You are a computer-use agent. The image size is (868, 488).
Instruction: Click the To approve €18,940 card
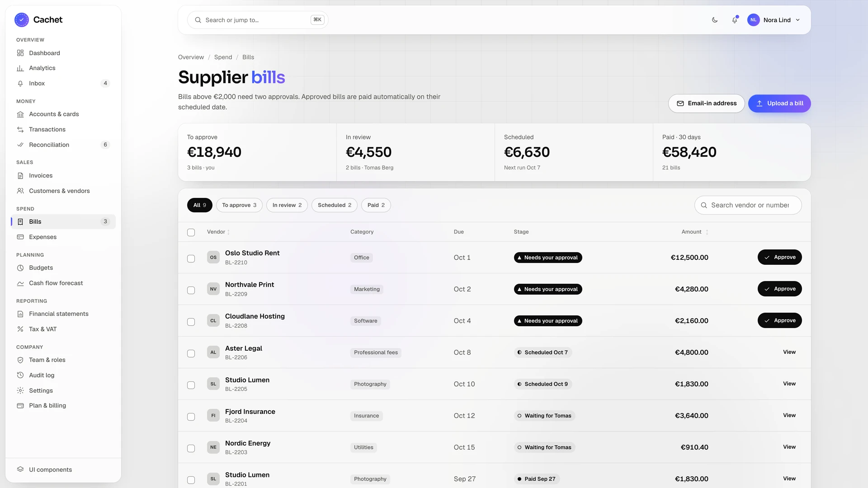point(257,152)
